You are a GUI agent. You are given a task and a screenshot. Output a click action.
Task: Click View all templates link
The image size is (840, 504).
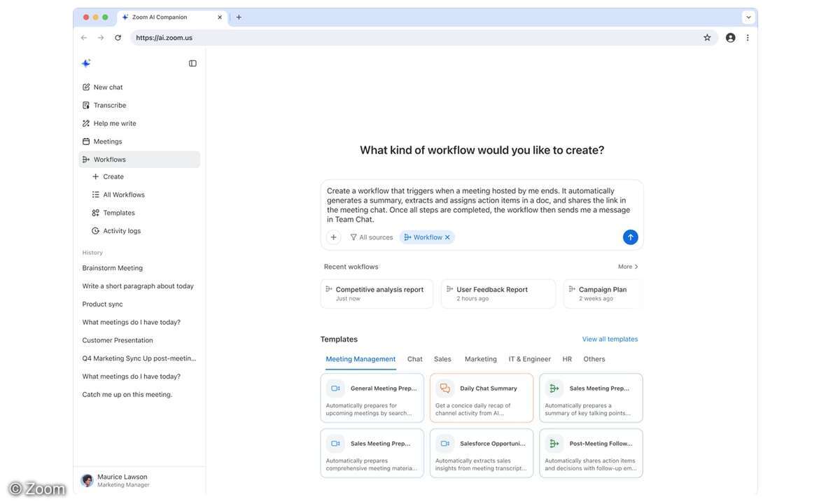[x=610, y=339]
